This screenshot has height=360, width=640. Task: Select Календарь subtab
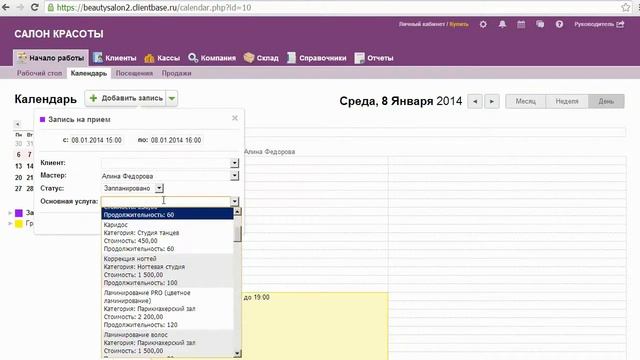click(89, 73)
